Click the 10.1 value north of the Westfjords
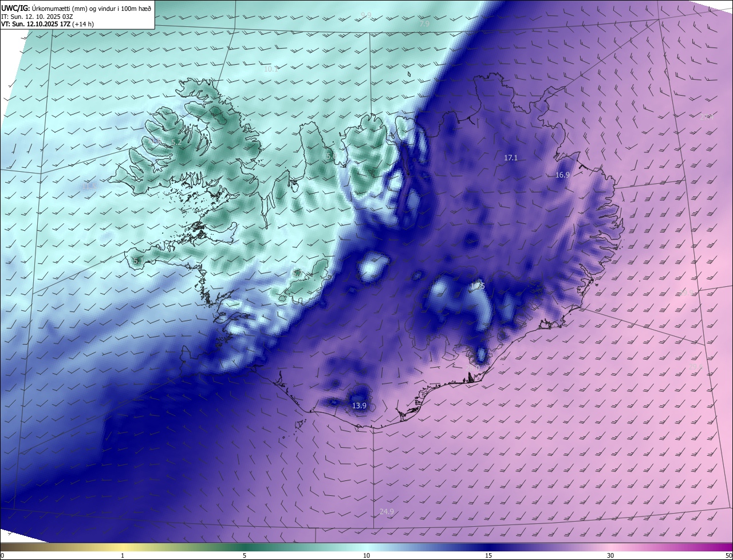Image resolution: width=733 pixels, height=560 pixels. pyautogui.click(x=271, y=69)
